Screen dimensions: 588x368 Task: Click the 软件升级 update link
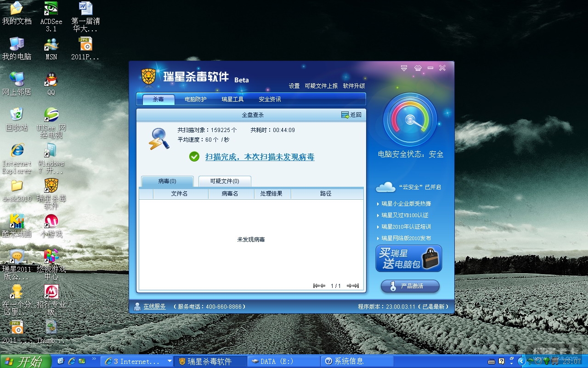354,86
